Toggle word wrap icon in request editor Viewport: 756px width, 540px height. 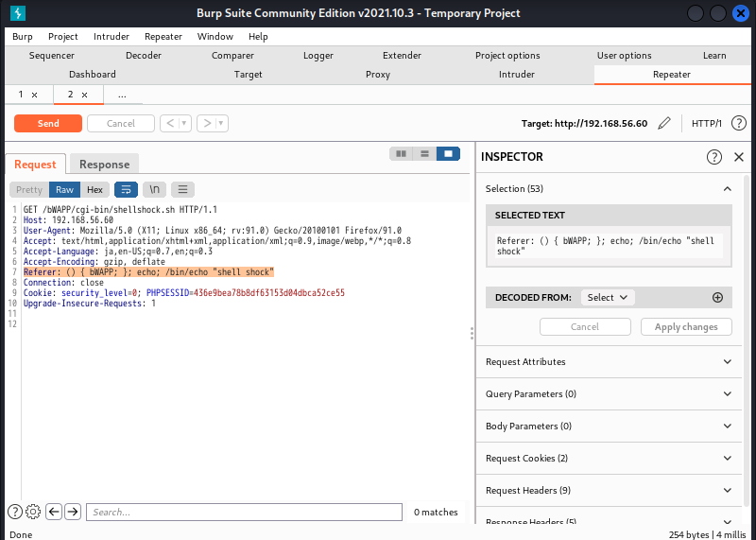tap(126, 190)
